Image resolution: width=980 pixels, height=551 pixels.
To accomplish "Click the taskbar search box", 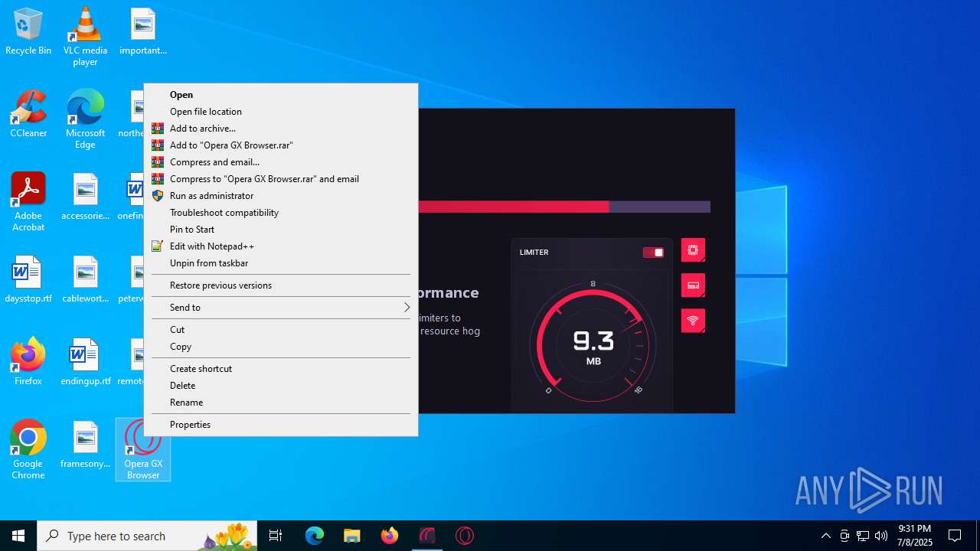I will pyautogui.click(x=149, y=536).
